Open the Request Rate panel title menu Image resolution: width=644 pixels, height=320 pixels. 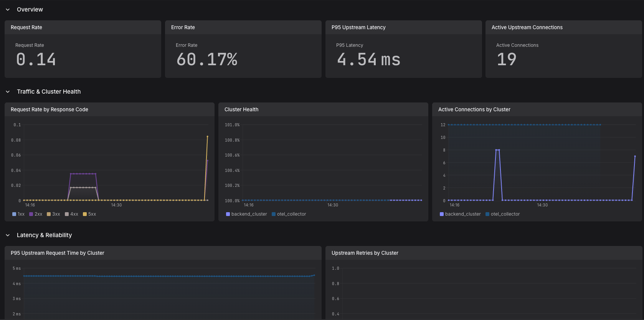coord(26,27)
